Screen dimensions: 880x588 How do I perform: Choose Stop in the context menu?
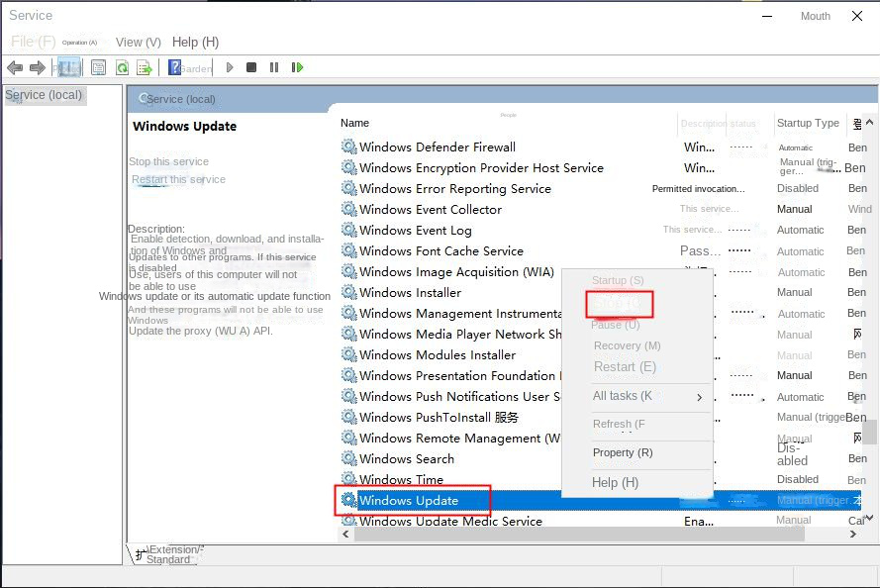[619, 303]
